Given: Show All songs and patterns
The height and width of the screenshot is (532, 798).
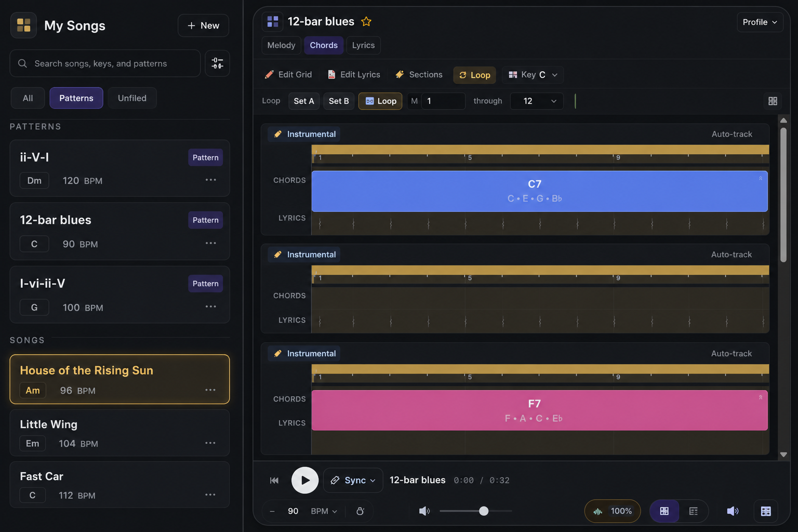Looking at the screenshot, I should click(x=28, y=98).
